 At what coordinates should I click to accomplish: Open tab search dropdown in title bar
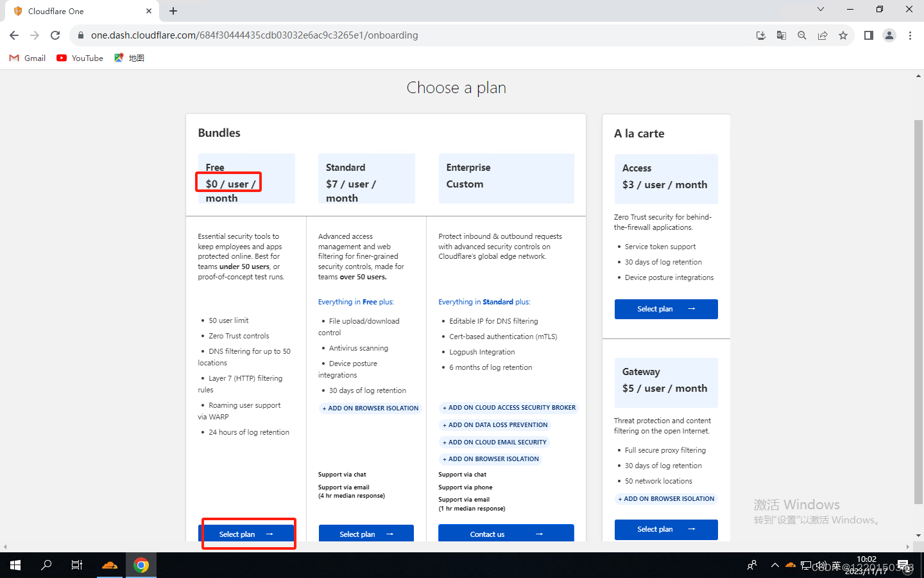[x=820, y=9]
